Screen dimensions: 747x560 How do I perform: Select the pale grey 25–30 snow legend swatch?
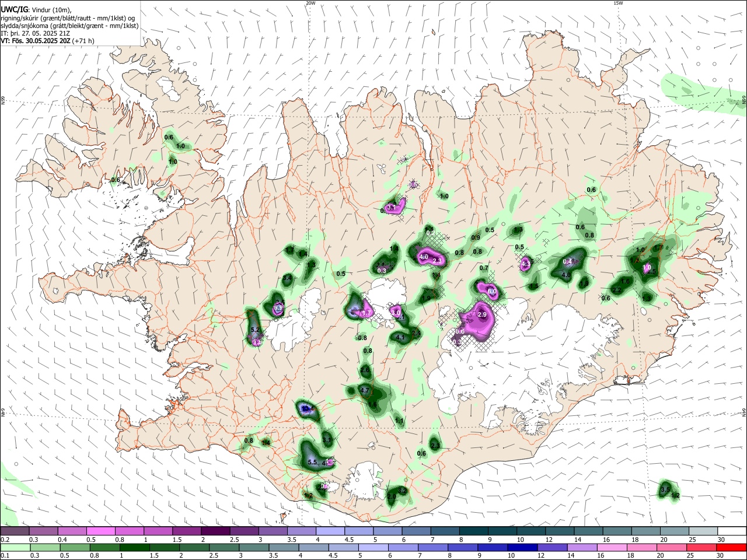coord(704,531)
